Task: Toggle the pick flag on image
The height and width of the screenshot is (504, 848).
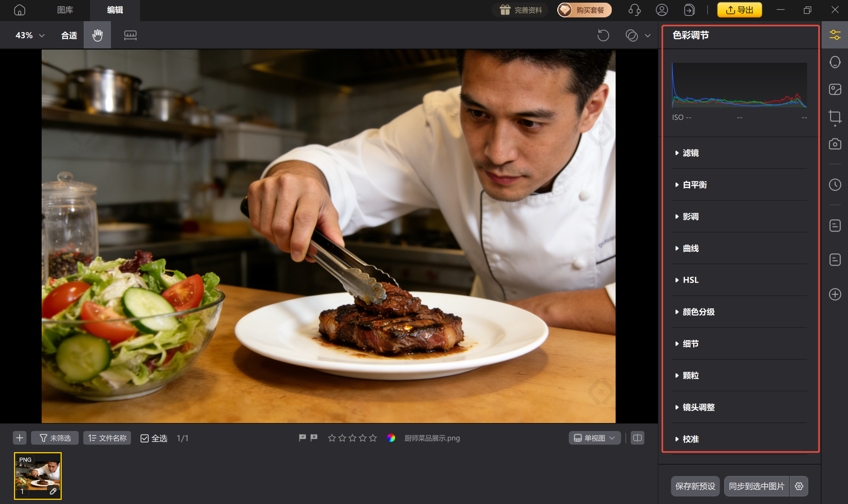Action: [x=302, y=438]
